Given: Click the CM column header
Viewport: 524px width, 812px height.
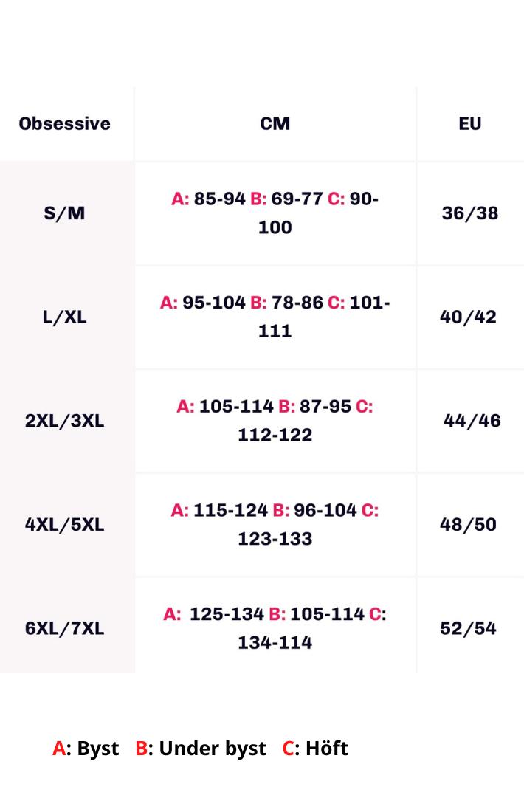Looking at the screenshot, I should click(275, 124).
